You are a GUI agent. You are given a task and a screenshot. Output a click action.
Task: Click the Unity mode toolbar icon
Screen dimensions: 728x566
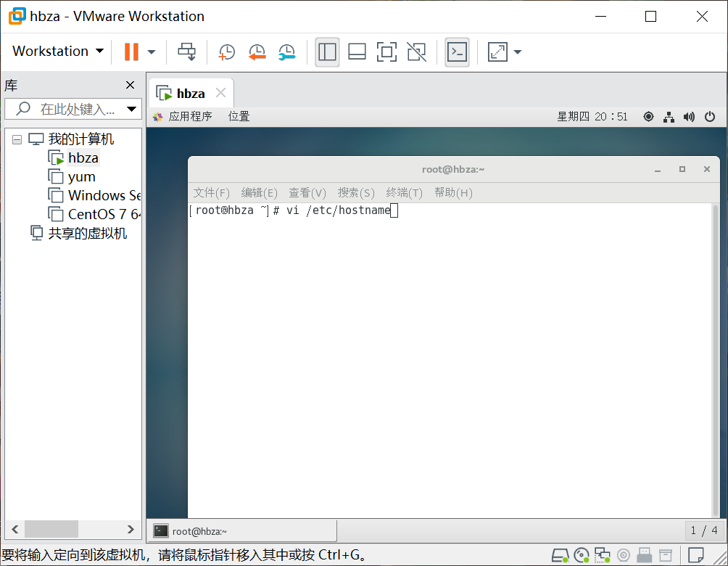[x=416, y=52]
